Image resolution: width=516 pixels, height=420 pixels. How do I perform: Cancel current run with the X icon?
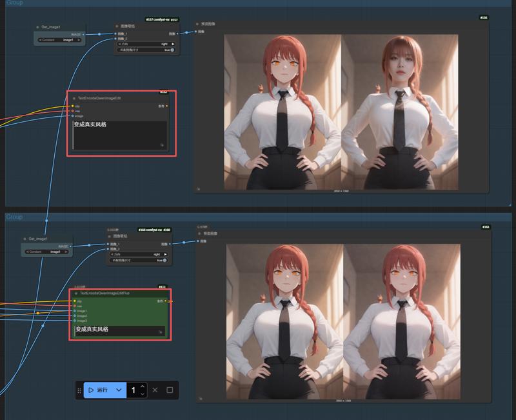155,390
